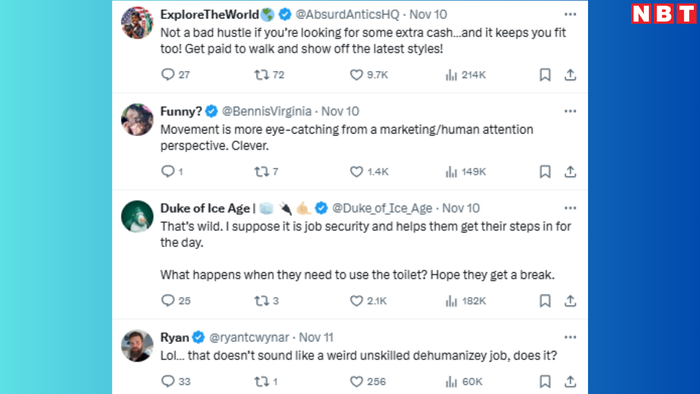Share the ExploreTheWorld tweet
The width and height of the screenshot is (700, 394).
coord(570,75)
